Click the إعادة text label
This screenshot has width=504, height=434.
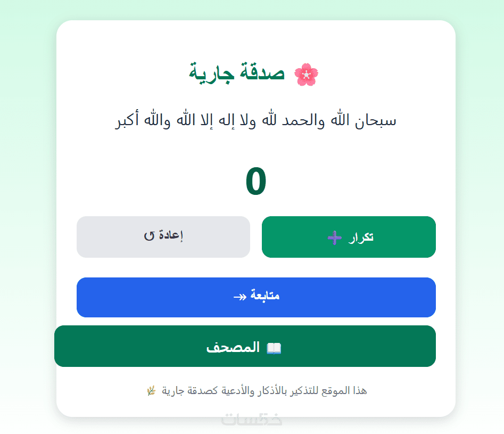tap(171, 236)
